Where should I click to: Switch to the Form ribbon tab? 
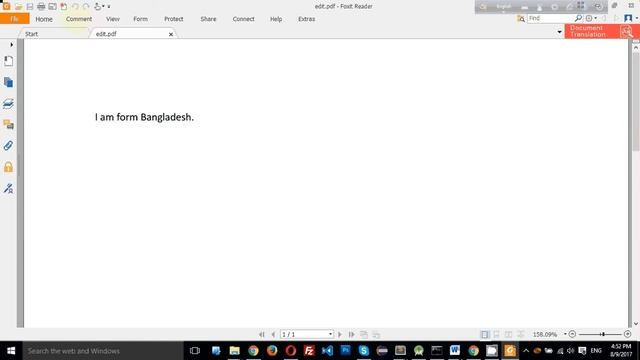[140, 19]
